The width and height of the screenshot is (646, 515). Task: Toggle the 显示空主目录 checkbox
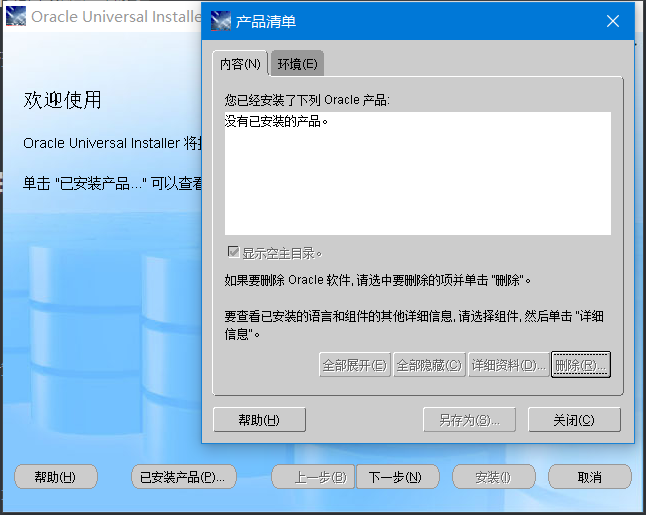click(x=233, y=252)
